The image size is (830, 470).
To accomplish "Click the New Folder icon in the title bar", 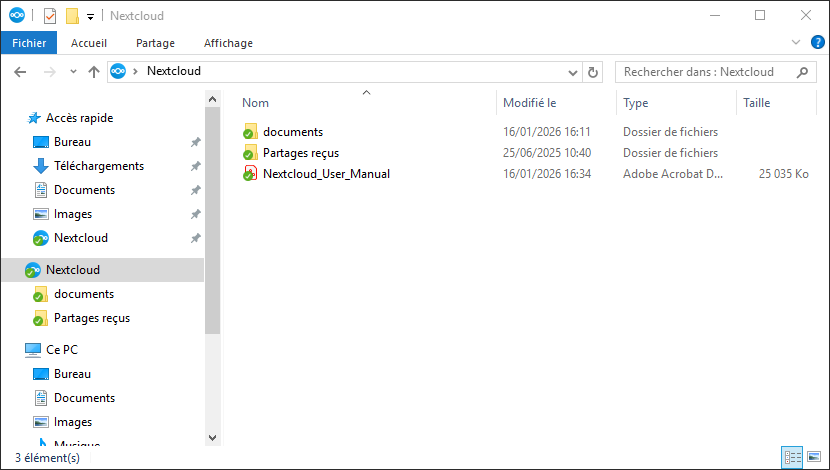I will tap(71, 16).
